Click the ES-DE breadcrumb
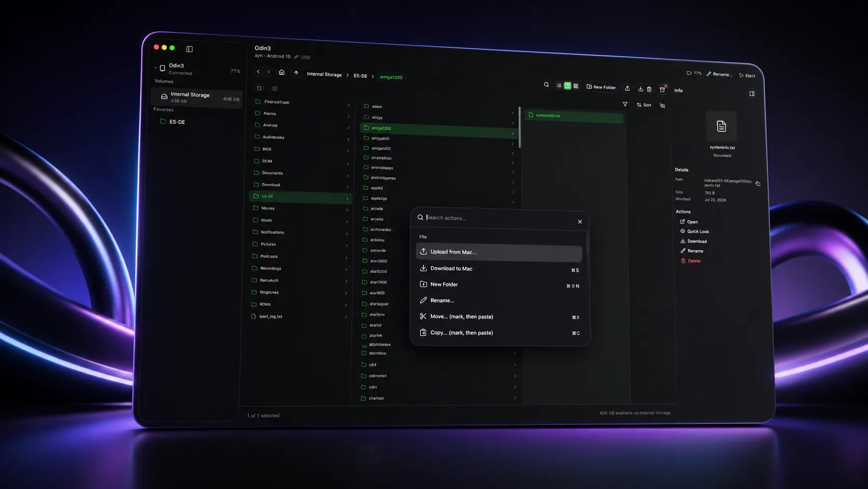Screen dimensions: 868x489 [x=360, y=76]
